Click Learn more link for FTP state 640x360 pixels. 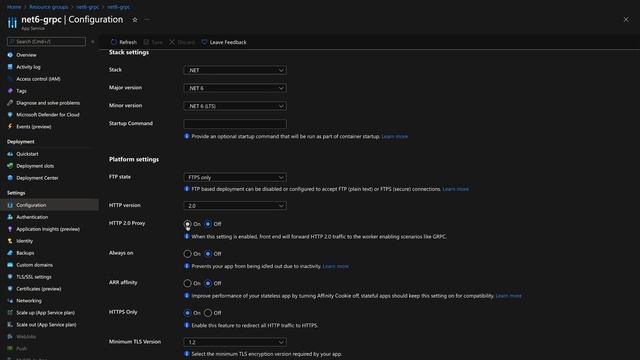coord(456,189)
